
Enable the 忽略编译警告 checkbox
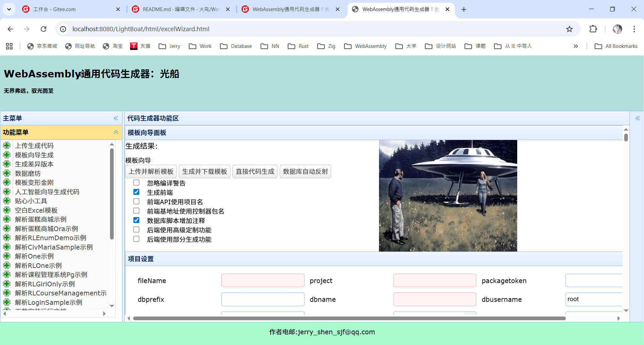[x=137, y=183]
